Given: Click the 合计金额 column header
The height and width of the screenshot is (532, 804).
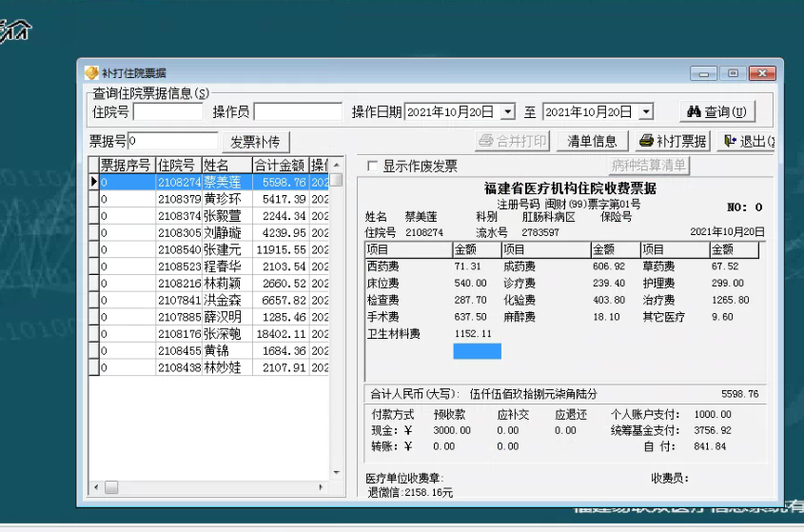Looking at the screenshot, I should (281, 166).
